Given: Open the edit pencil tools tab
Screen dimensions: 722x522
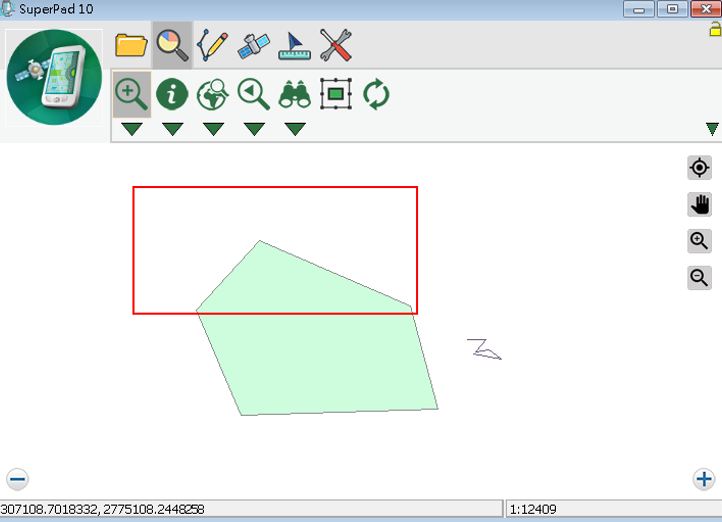Looking at the screenshot, I should (x=212, y=45).
